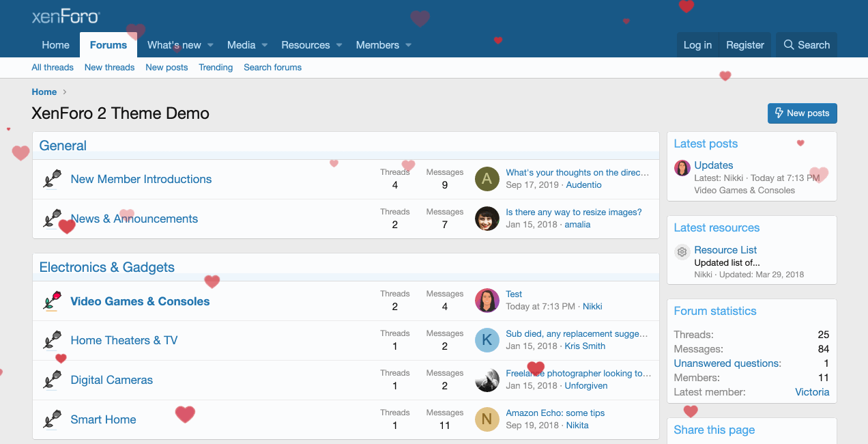Click Nikita's avatar with letter N
This screenshot has width=868, height=444.
point(487,419)
